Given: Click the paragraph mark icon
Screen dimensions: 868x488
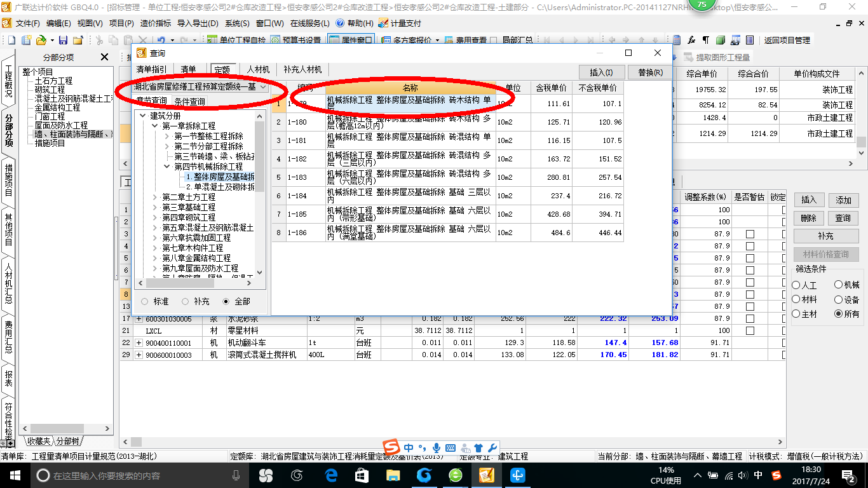Looking at the screenshot, I should tap(706, 40).
